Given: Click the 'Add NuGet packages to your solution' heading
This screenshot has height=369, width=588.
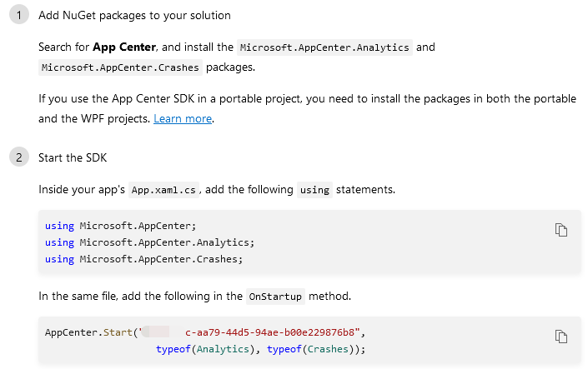Looking at the screenshot, I should (134, 15).
